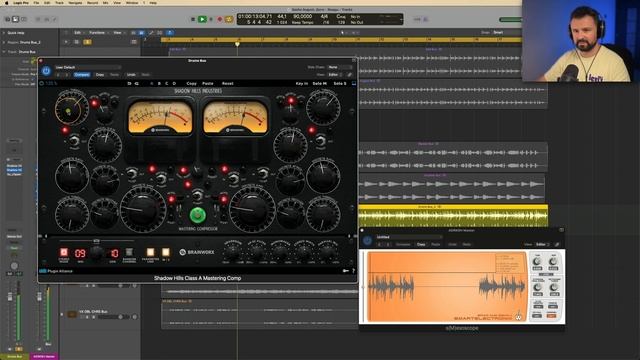Open the Side Chain dropdown set to None
This screenshot has width=640, height=360.
[340, 67]
